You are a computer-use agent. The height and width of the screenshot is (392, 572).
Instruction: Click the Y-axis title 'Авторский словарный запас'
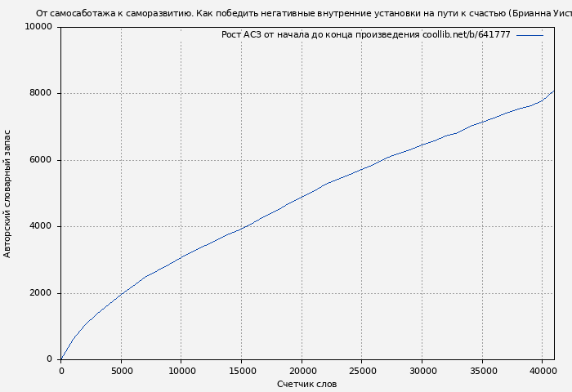(x=8, y=194)
